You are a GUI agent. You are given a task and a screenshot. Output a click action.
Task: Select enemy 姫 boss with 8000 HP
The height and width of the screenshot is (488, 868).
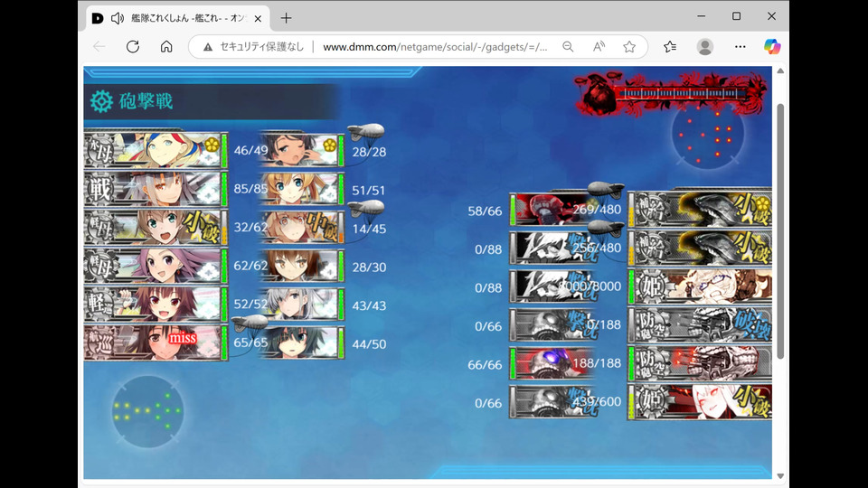pyautogui.click(x=700, y=286)
